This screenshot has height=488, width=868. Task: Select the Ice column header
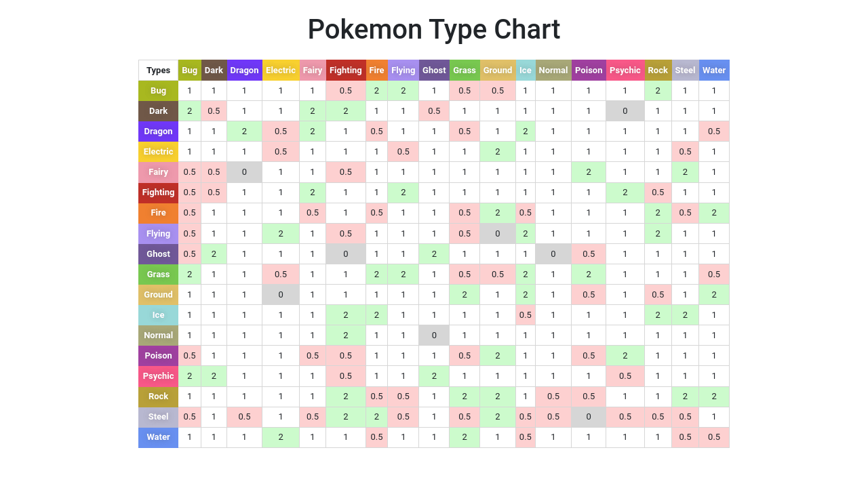pyautogui.click(x=526, y=70)
